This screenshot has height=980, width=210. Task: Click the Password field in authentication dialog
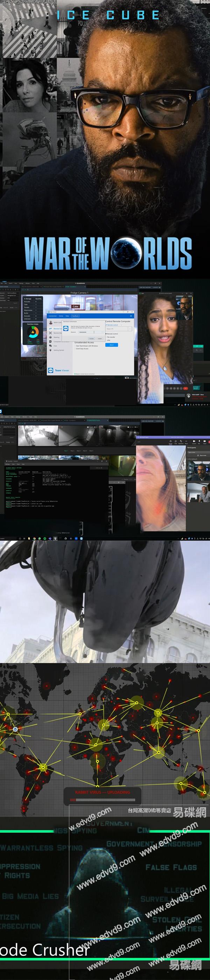point(89,332)
